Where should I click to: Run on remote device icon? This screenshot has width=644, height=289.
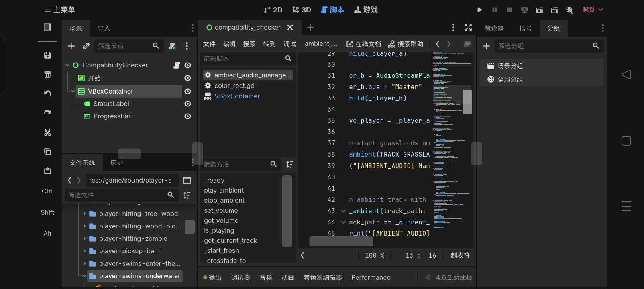coord(524,10)
